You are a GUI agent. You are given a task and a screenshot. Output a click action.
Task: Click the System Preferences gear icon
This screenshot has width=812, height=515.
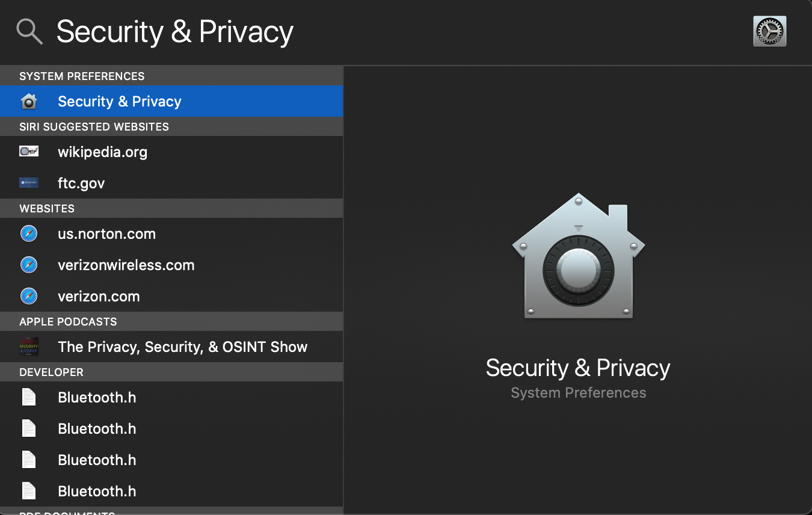769,31
